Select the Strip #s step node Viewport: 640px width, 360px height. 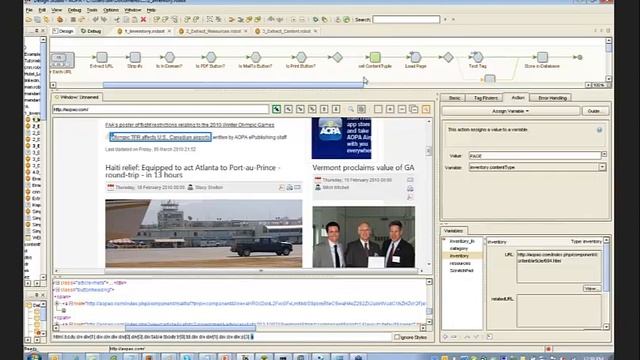135,58
